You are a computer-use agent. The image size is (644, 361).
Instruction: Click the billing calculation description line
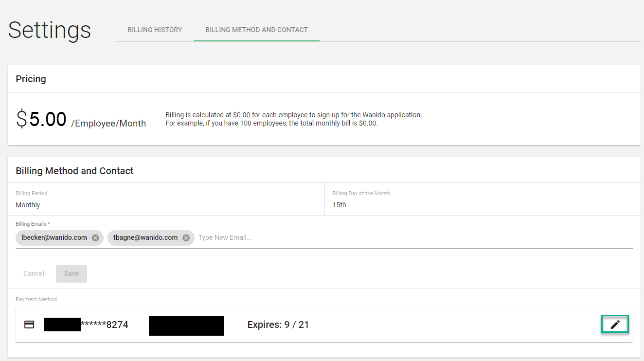pyautogui.click(x=294, y=115)
